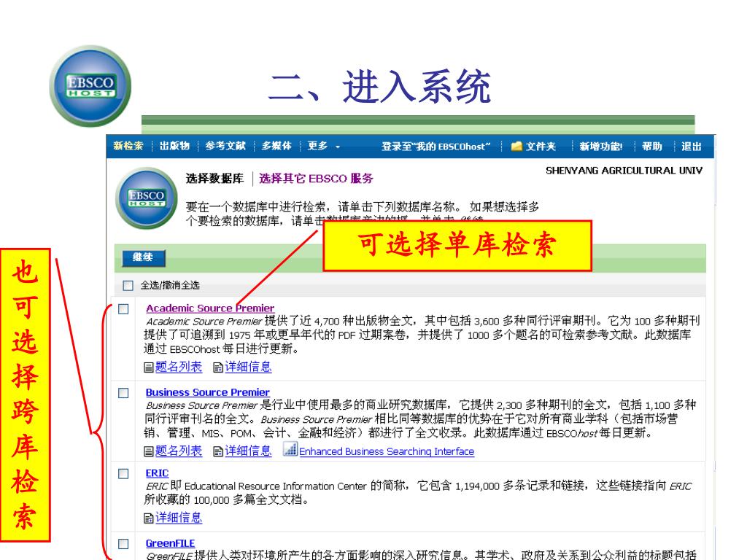Click 登录至"我的 EBSCOhost" link

click(x=436, y=147)
